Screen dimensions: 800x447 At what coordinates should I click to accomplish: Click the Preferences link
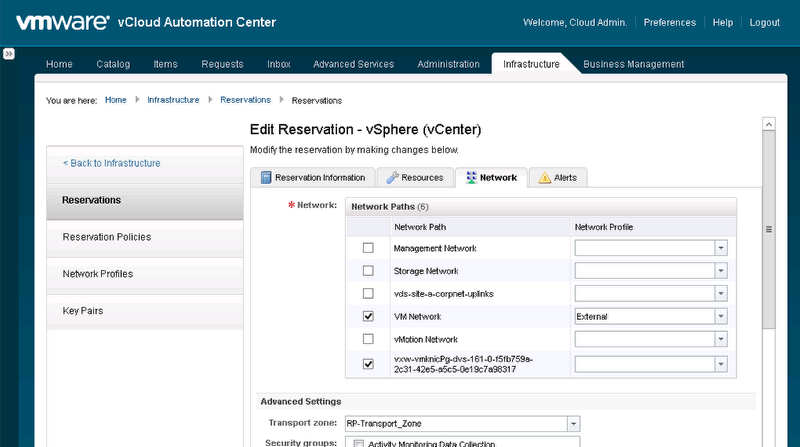(669, 22)
